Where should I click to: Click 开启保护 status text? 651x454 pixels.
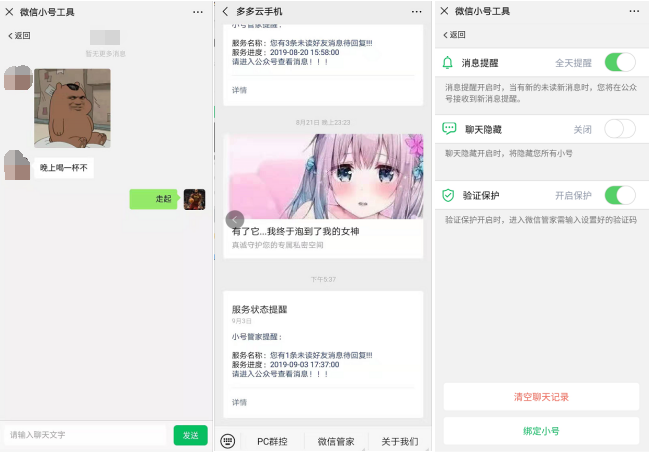point(573,195)
